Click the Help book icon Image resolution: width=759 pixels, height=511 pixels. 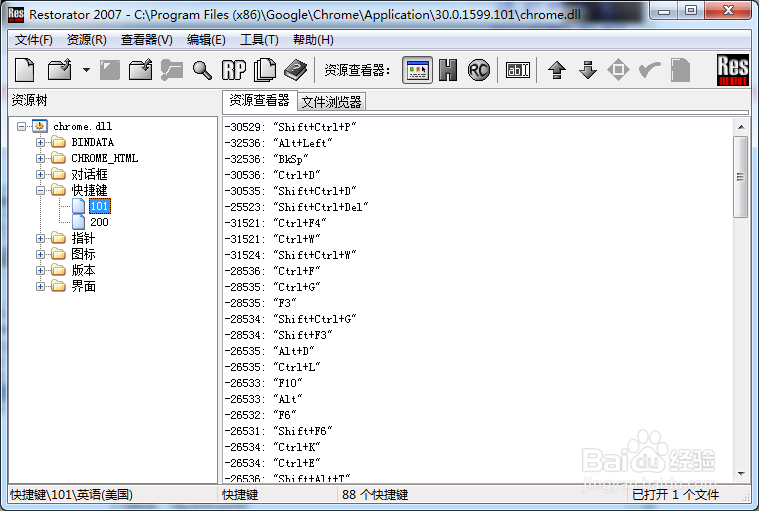tap(295, 70)
